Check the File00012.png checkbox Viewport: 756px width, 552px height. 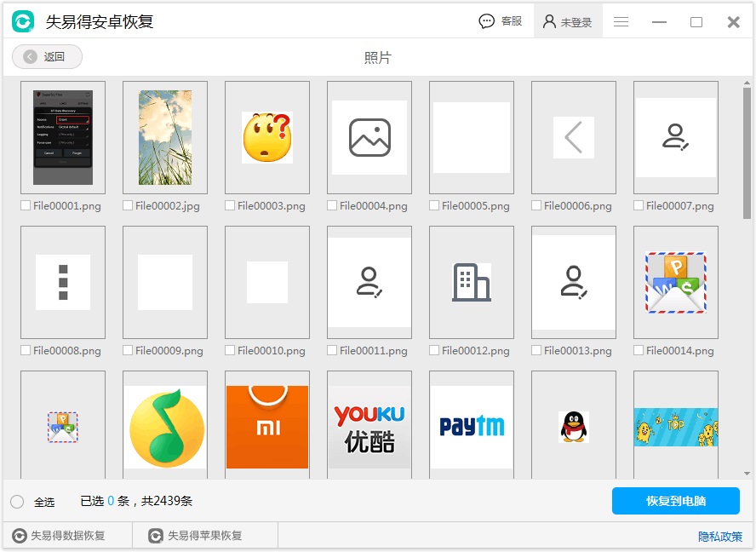pos(434,350)
